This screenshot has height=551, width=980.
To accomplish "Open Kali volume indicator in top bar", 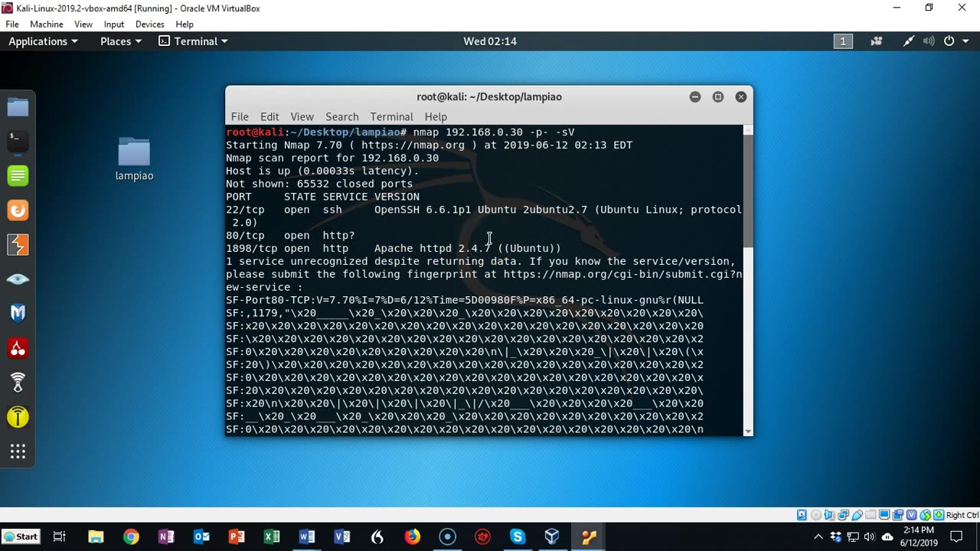I will pyautogui.click(x=929, y=41).
